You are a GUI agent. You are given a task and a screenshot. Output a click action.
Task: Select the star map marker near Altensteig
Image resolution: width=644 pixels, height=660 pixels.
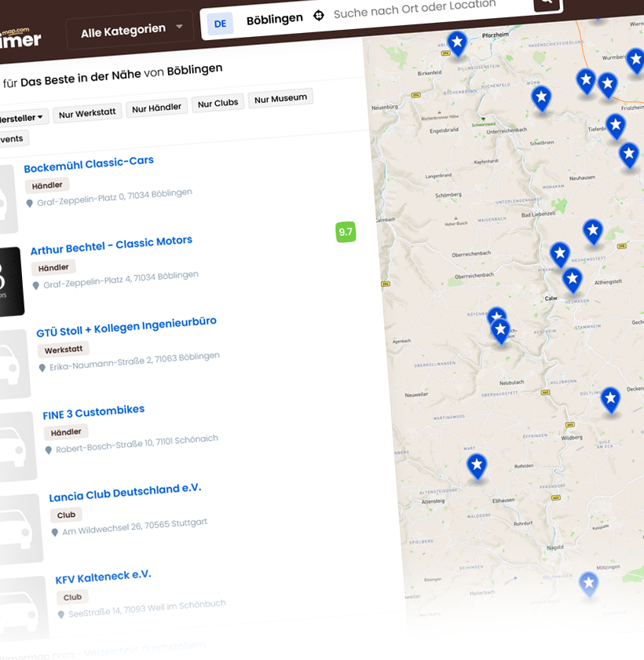pos(477,467)
